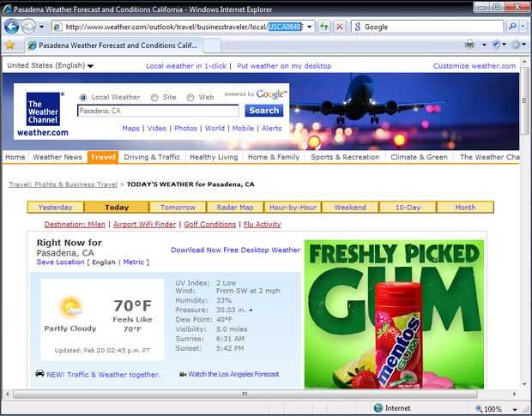
Task: Open the Travel navigation item
Action: (x=103, y=157)
